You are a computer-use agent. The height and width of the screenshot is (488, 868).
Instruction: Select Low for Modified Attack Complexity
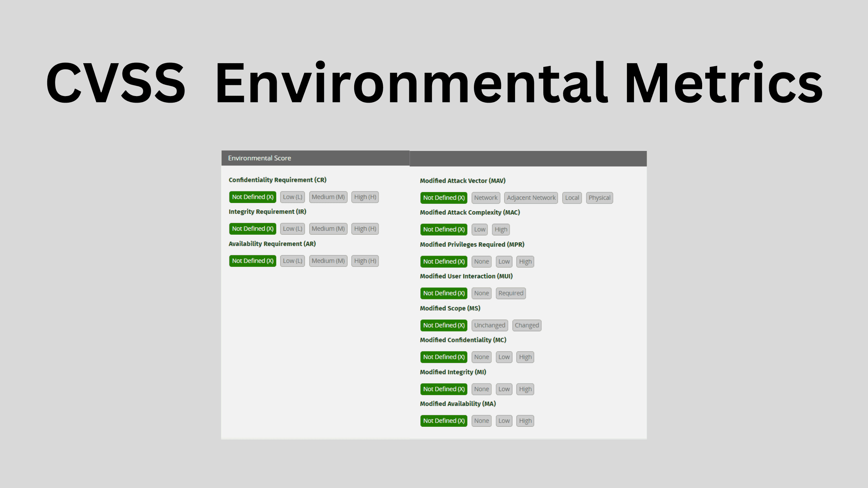479,229
